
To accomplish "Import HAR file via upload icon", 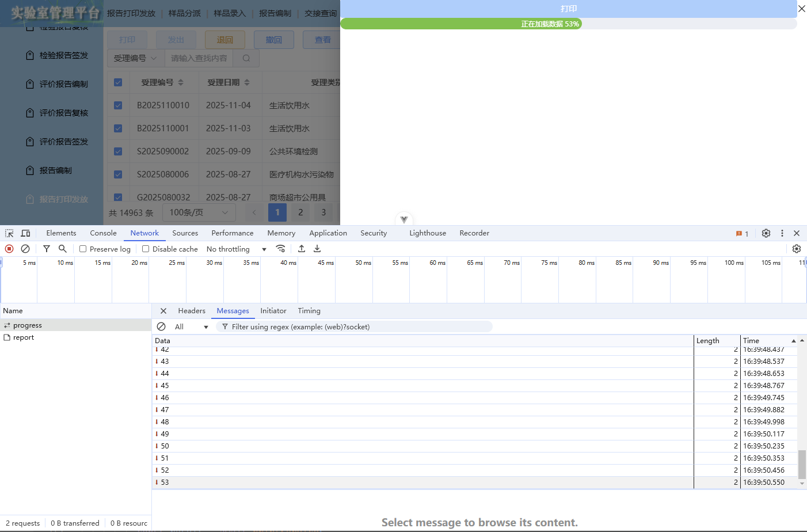I will pos(301,248).
